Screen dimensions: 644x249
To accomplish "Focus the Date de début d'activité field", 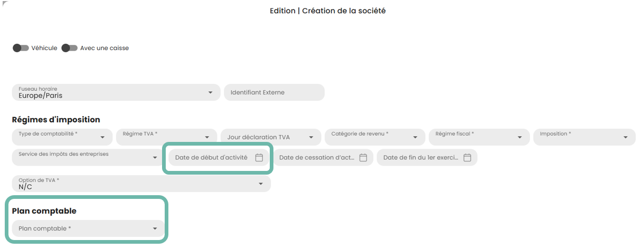I will (212, 158).
